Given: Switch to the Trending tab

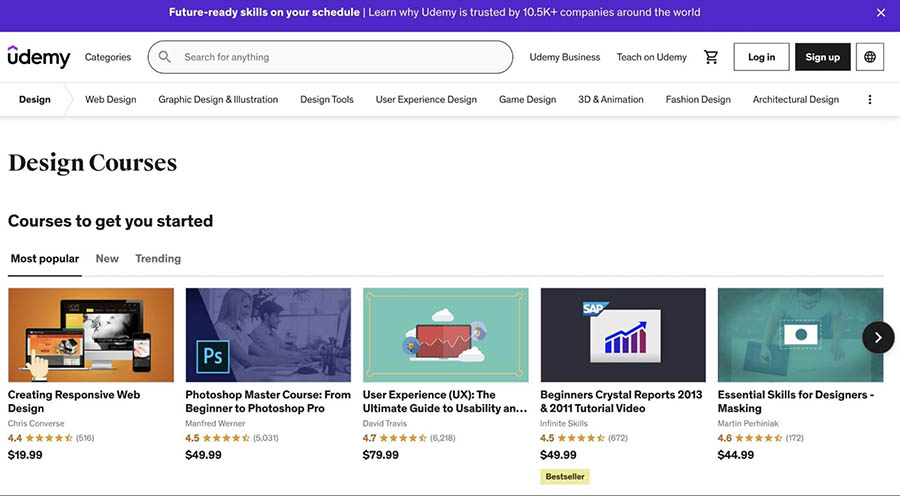Looking at the screenshot, I should pyautogui.click(x=158, y=258).
